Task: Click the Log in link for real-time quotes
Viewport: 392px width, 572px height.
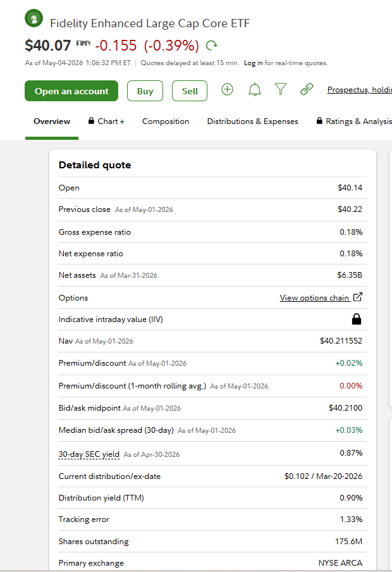Action: pyautogui.click(x=253, y=63)
